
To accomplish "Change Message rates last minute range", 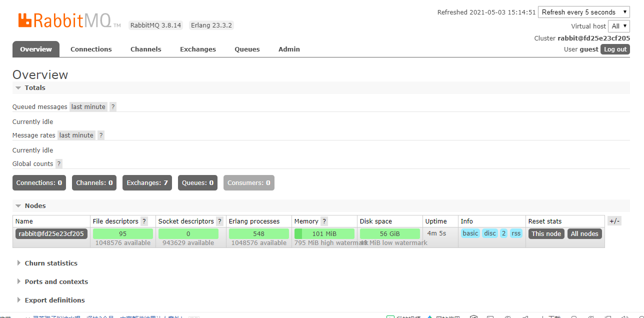I will tap(76, 135).
